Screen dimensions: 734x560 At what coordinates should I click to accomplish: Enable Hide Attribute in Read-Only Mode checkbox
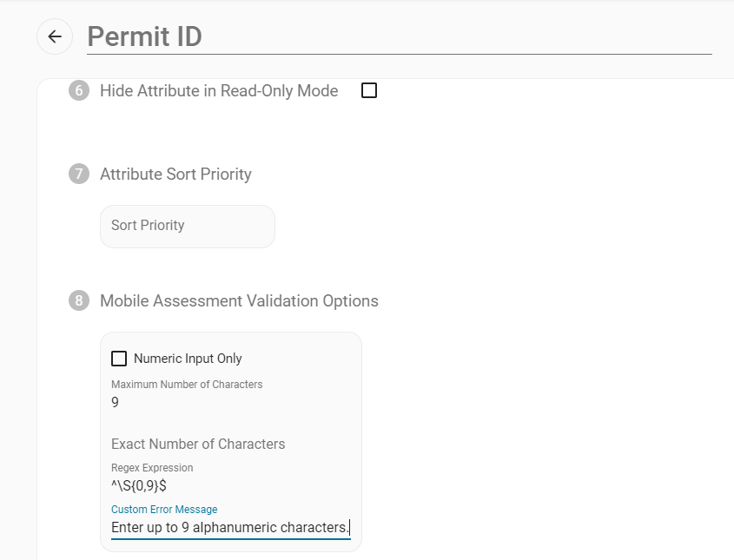(369, 90)
